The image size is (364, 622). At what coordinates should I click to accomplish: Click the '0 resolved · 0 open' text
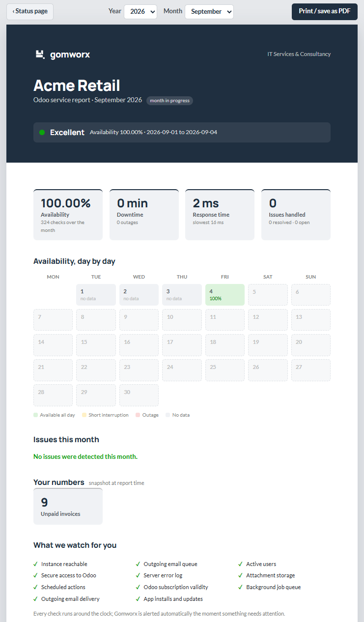pyautogui.click(x=289, y=223)
